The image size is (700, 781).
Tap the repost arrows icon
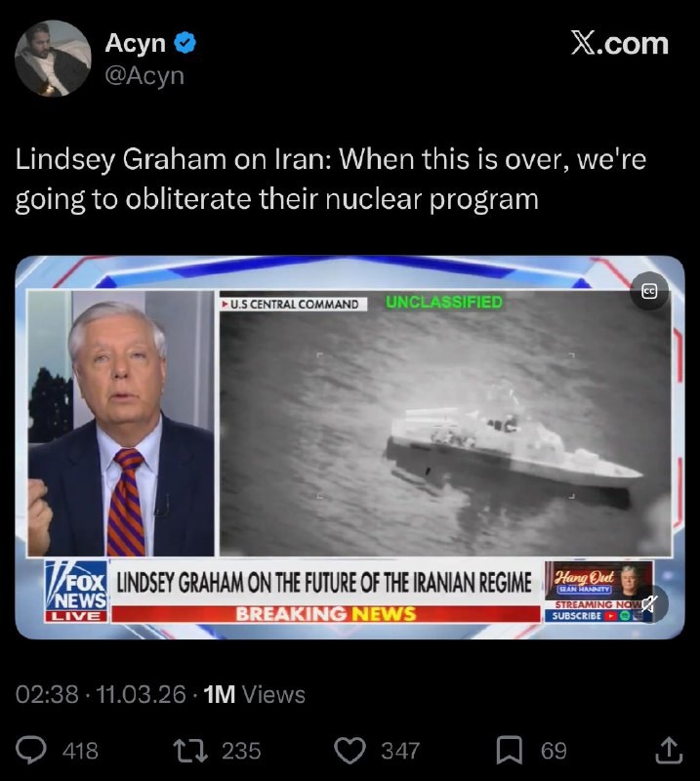coord(189,751)
